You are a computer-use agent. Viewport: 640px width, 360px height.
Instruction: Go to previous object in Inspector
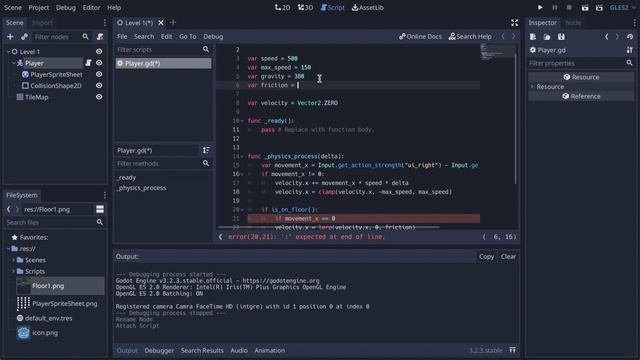607,37
